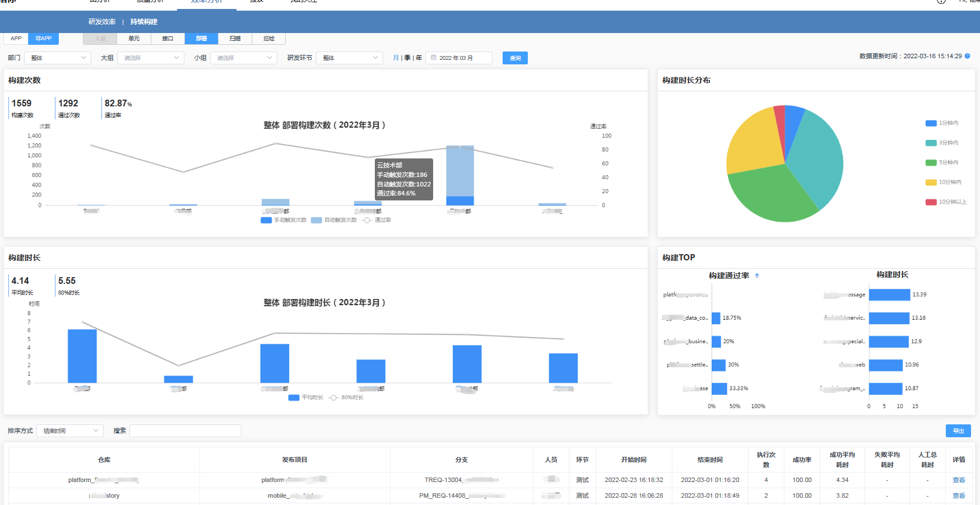Click the 10.87 bar in 构建时长 TOP
The width and height of the screenshot is (980, 505).
pyautogui.click(x=886, y=389)
